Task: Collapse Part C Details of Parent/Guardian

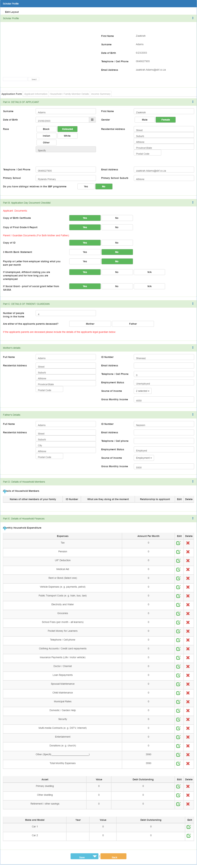Action: [193, 304]
